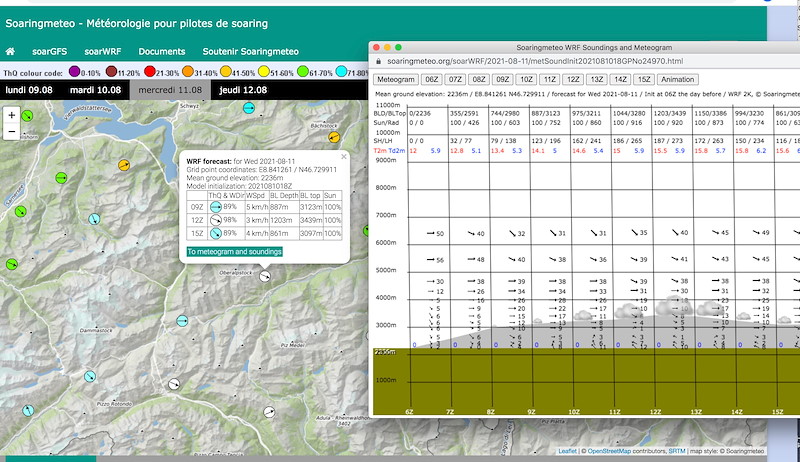The width and height of the screenshot is (800, 462).
Task: Show the 11Z sounding
Action: [549, 80]
